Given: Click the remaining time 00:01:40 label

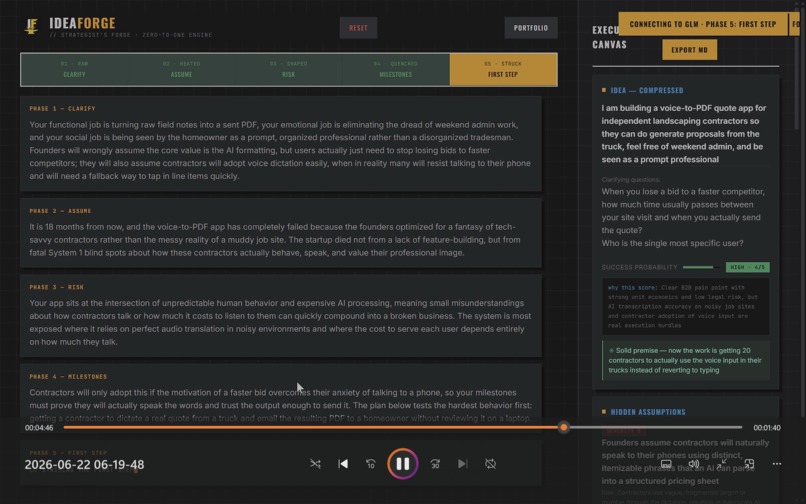Looking at the screenshot, I should 766,427.
